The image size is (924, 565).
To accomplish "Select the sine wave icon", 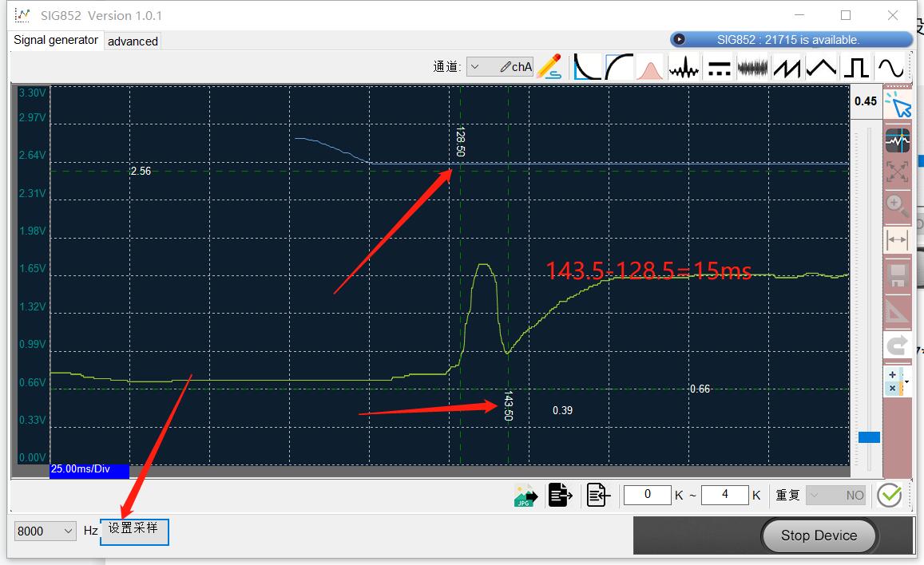I will click(x=890, y=67).
